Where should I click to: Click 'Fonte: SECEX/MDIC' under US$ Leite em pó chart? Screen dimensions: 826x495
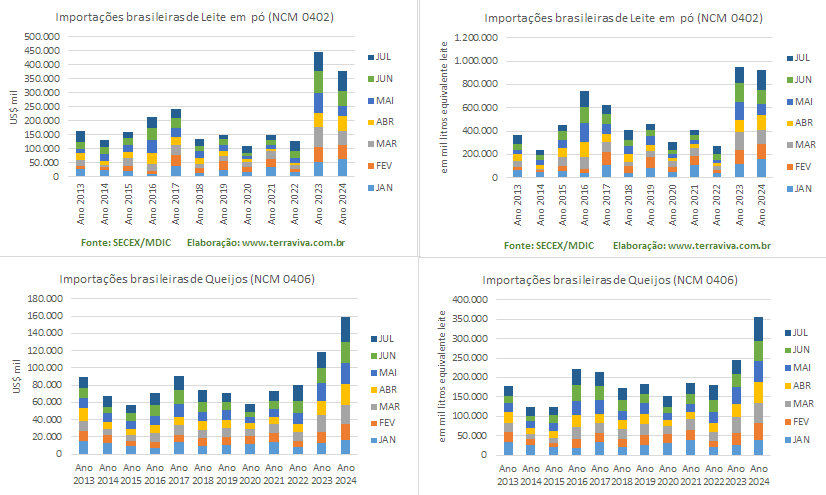pos(126,243)
